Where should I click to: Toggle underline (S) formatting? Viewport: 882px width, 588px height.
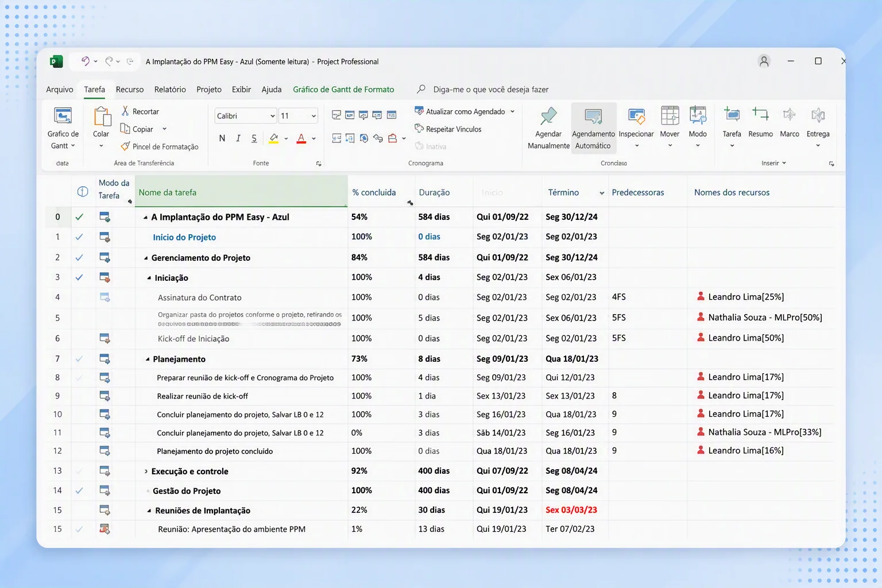[x=254, y=138]
